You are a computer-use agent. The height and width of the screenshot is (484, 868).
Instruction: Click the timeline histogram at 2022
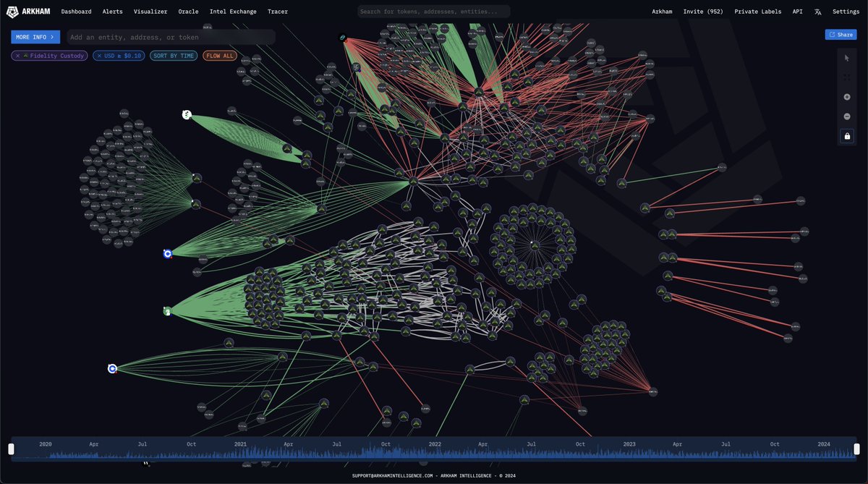[x=435, y=454]
